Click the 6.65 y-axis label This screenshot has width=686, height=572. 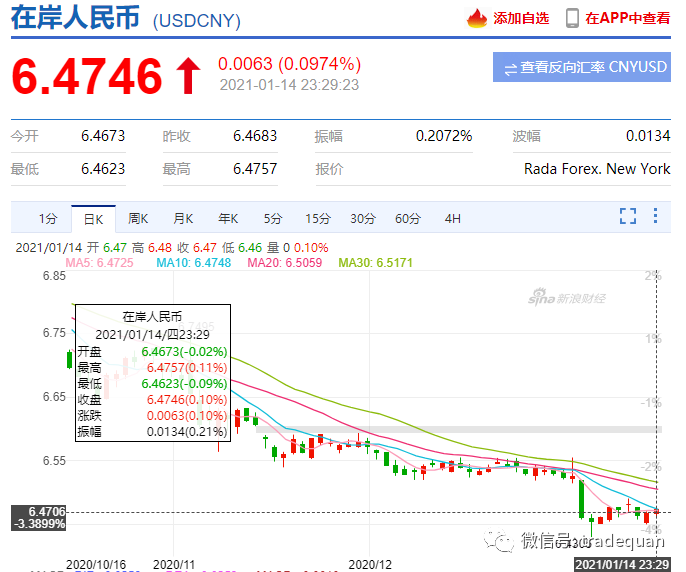click(x=54, y=397)
